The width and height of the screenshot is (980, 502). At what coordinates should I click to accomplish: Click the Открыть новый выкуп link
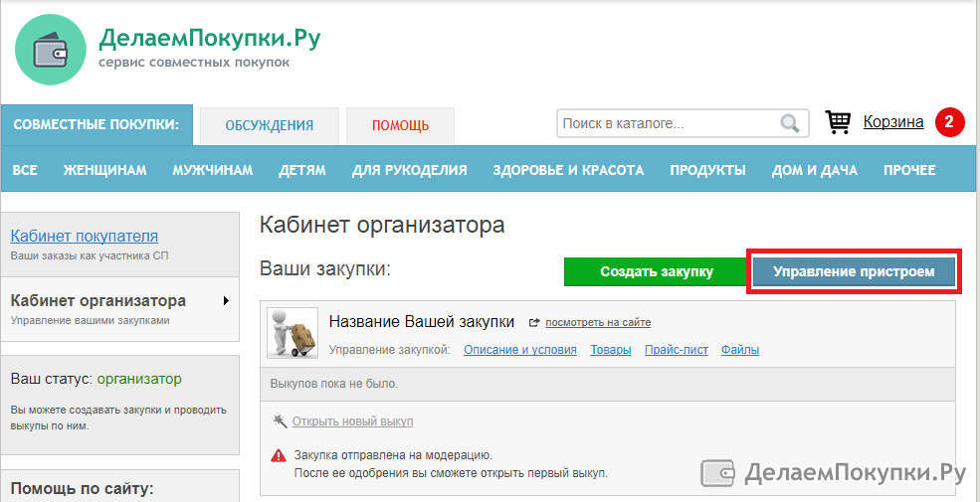click(x=352, y=421)
